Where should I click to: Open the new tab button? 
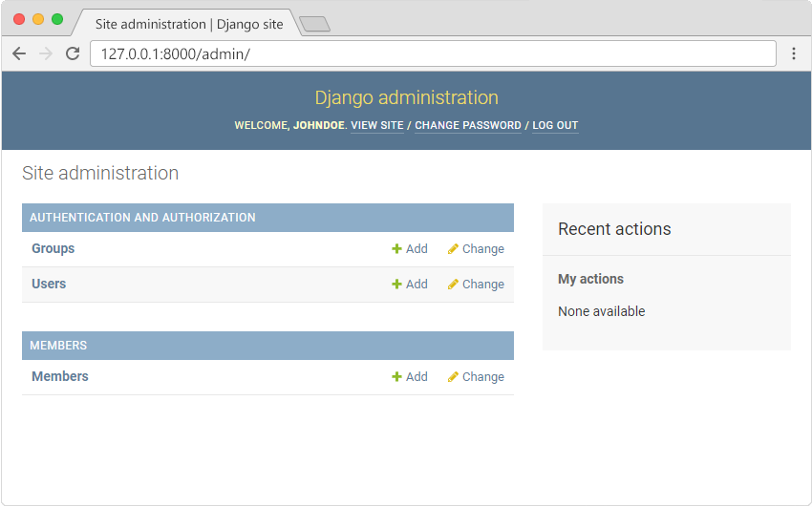tap(314, 24)
